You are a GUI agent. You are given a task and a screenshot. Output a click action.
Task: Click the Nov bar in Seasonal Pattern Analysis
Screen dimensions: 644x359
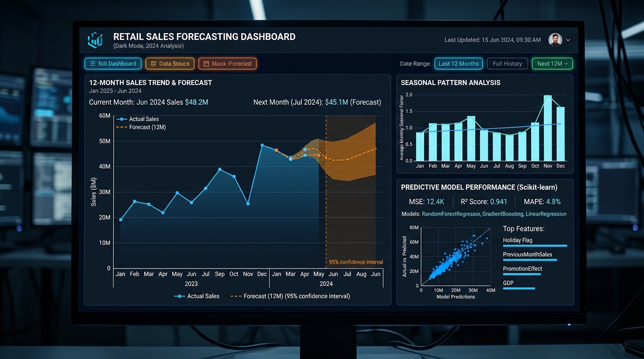[548, 128]
